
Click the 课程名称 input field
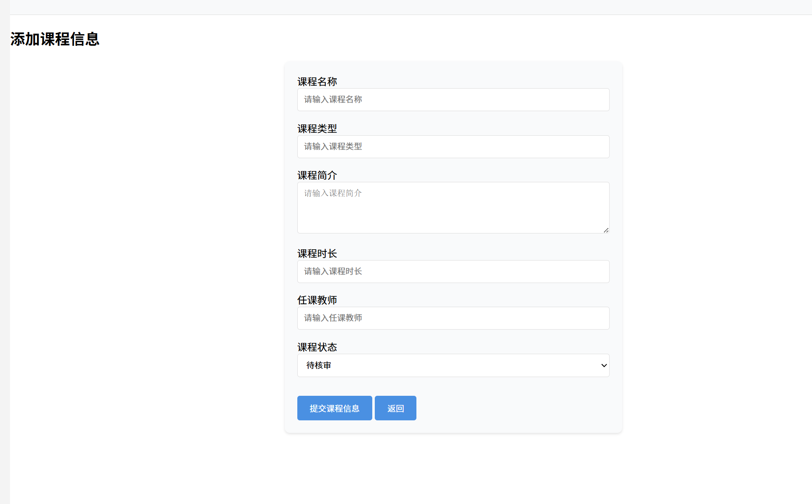pyautogui.click(x=453, y=99)
